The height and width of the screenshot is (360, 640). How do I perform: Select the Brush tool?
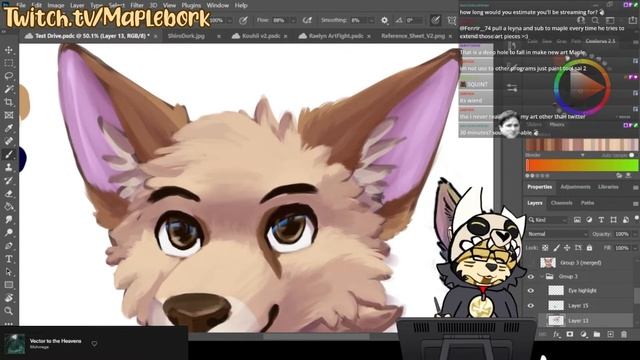click(9, 155)
